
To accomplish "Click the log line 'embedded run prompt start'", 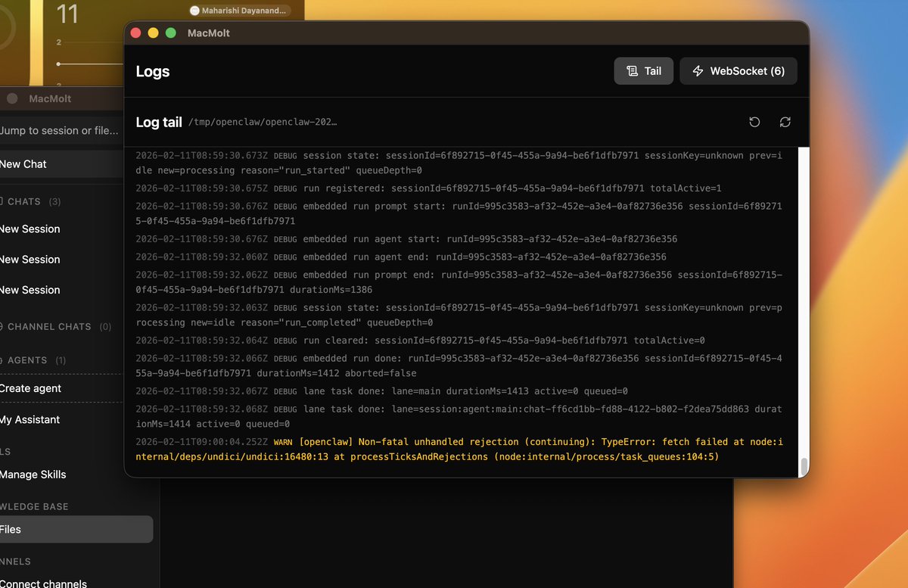I will tap(459, 213).
